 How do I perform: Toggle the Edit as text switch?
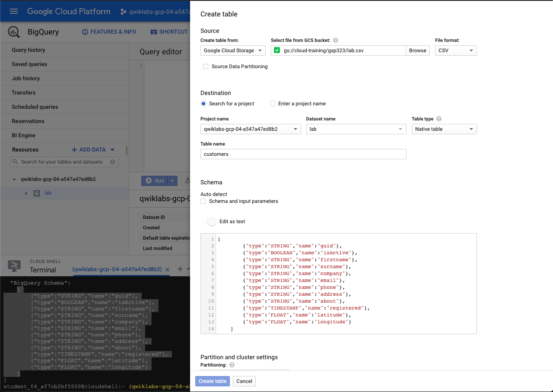(208, 221)
